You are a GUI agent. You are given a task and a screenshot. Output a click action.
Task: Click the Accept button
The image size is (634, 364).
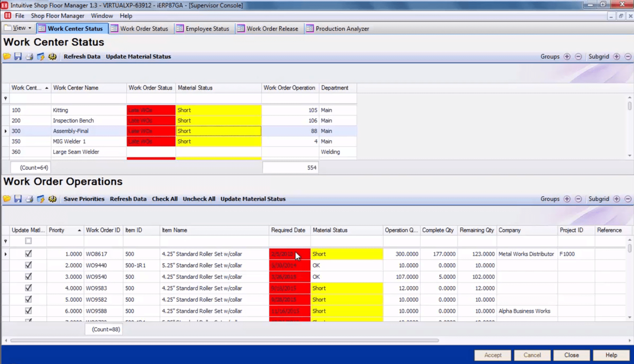(x=493, y=355)
